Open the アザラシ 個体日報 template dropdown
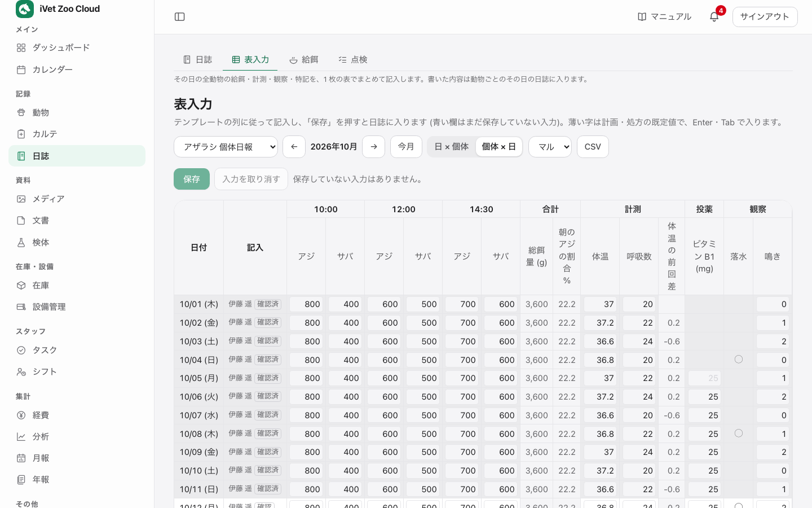812x508 pixels. pyautogui.click(x=226, y=147)
